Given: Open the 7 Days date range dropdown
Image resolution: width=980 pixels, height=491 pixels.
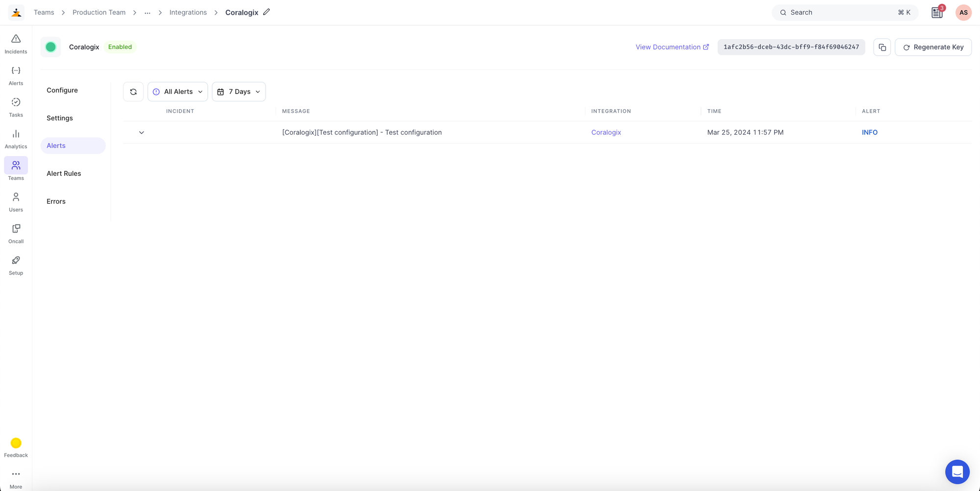Looking at the screenshot, I should [239, 92].
